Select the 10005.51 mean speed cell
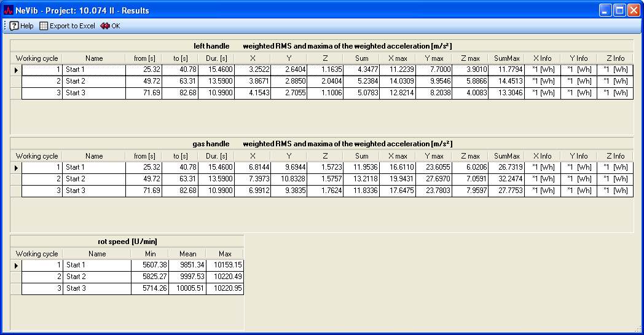Screen dimensions: 644x335 (x=187, y=288)
